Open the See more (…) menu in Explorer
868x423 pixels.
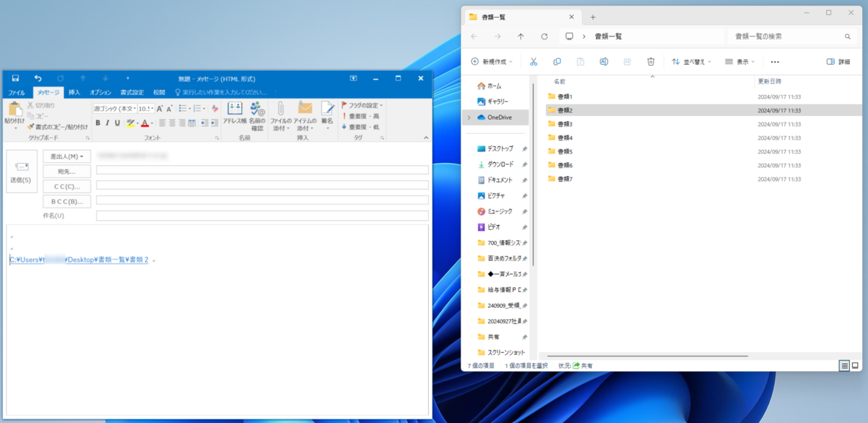(775, 62)
